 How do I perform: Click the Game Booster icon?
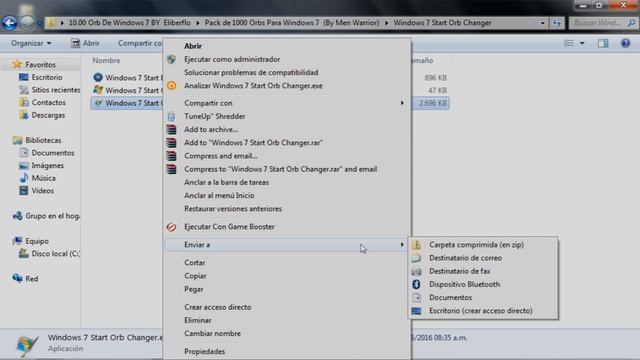pyautogui.click(x=171, y=227)
